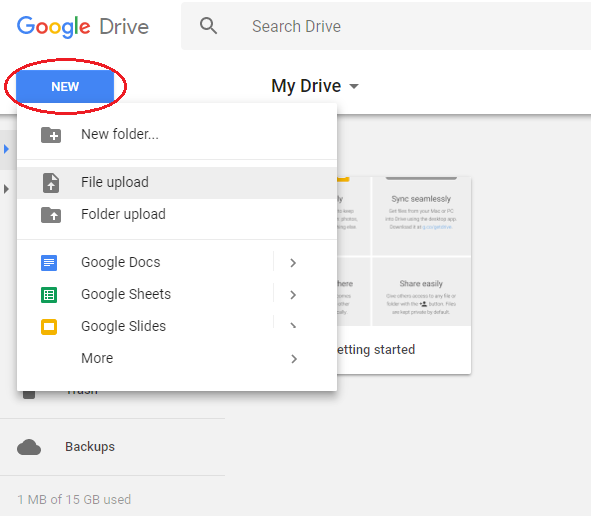Open the Backups sidebar link

tap(90, 447)
